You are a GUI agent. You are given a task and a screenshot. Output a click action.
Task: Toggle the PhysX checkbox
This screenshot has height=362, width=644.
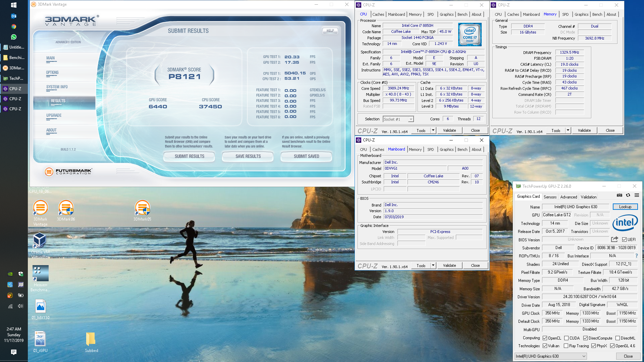tap(593, 346)
